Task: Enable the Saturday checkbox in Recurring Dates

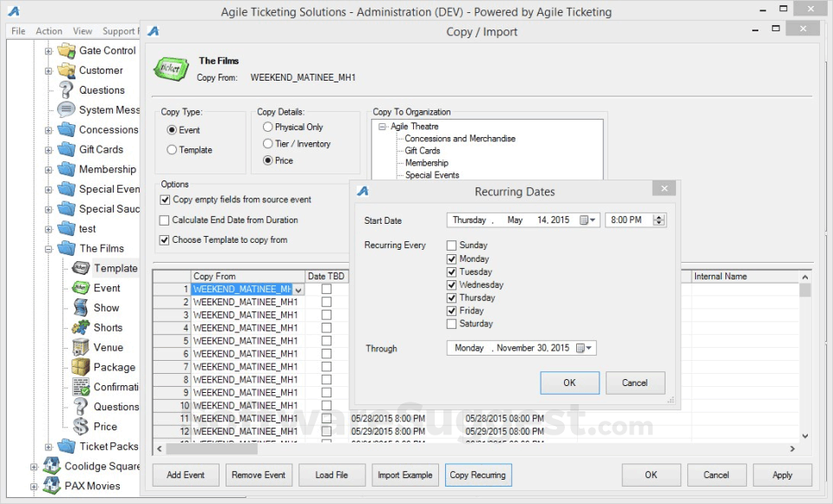Action: pos(449,324)
